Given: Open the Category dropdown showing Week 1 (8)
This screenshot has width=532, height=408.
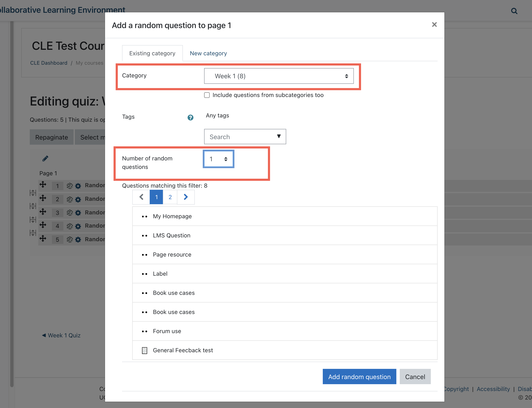Looking at the screenshot, I should 279,76.
